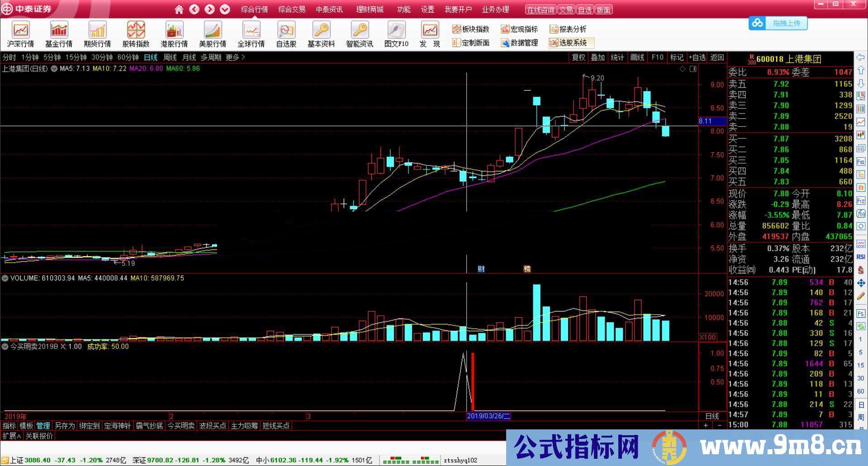The width and height of the screenshot is (868, 466).
Task: Collapse the VOLUME indicator pane arrow
Action: pyautogui.click(x=5, y=278)
